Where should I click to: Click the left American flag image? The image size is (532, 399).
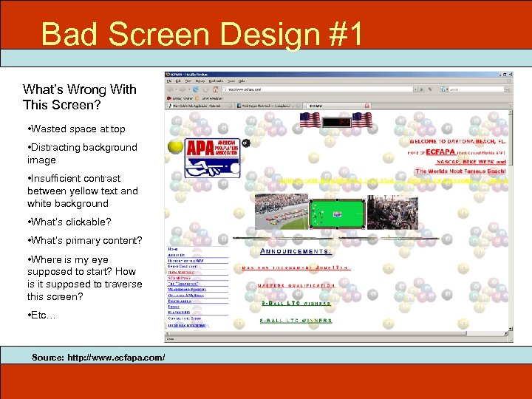tap(310, 120)
